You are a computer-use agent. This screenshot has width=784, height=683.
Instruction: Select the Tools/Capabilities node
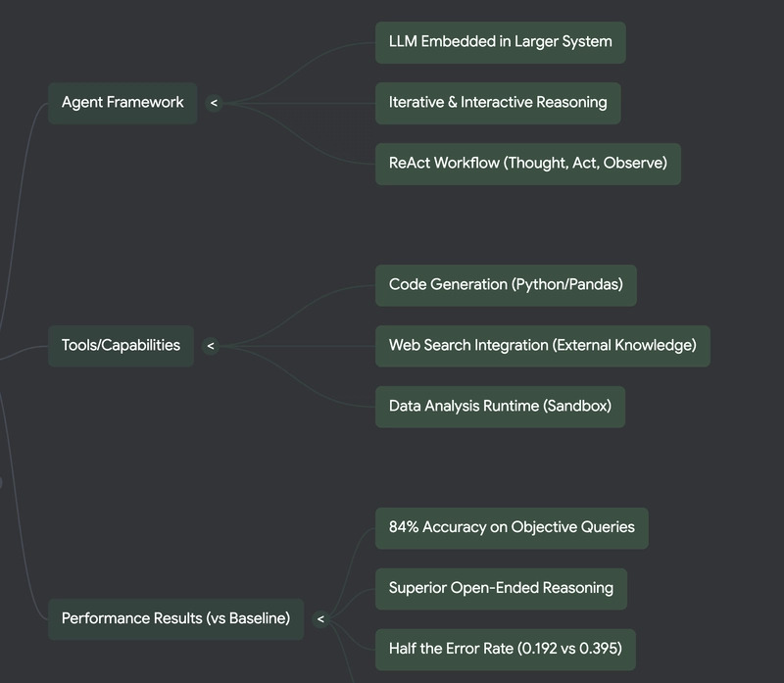click(x=121, y=346)
